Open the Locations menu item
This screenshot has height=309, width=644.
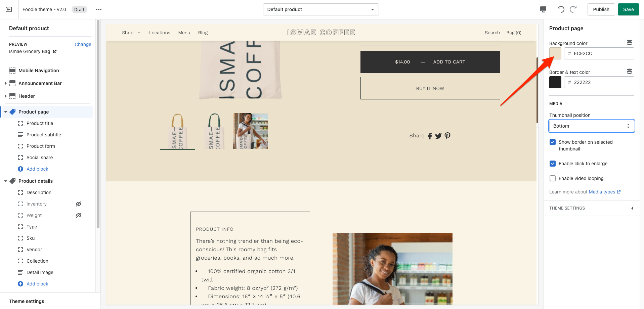click(160, 33)
